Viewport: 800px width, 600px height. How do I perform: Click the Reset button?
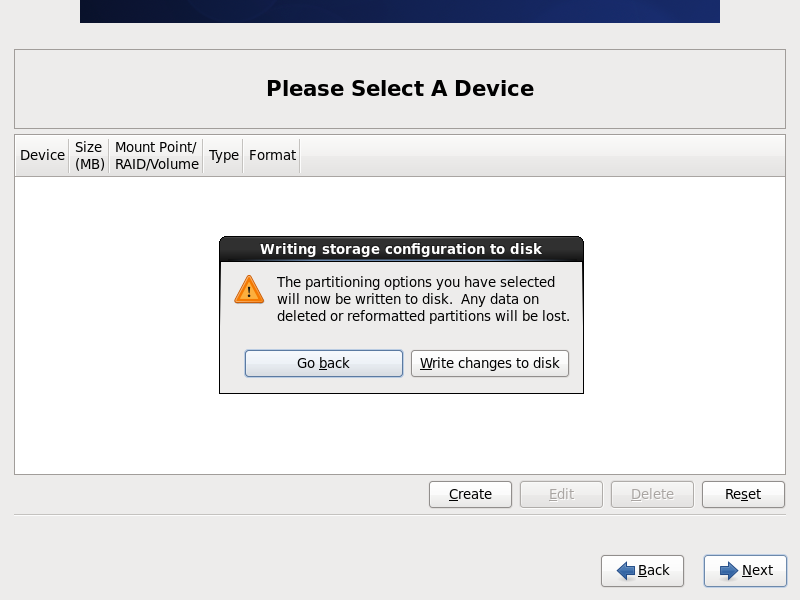[x=743, y=494]
